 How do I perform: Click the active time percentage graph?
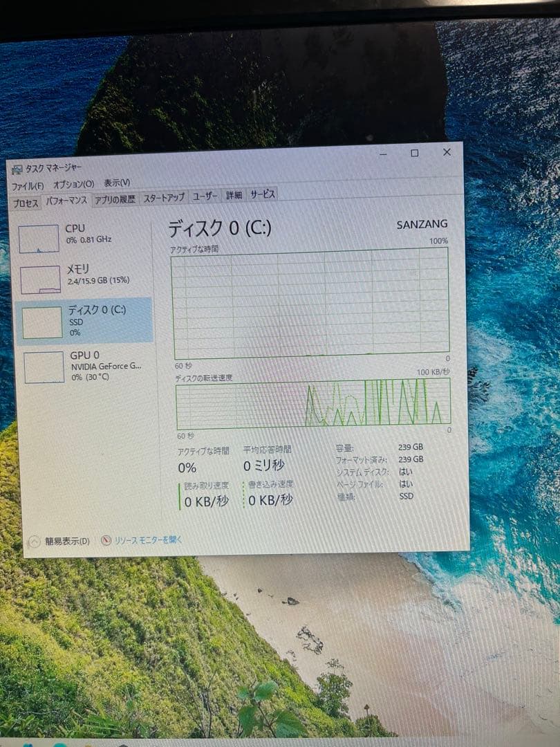click(x=311, y=304)
